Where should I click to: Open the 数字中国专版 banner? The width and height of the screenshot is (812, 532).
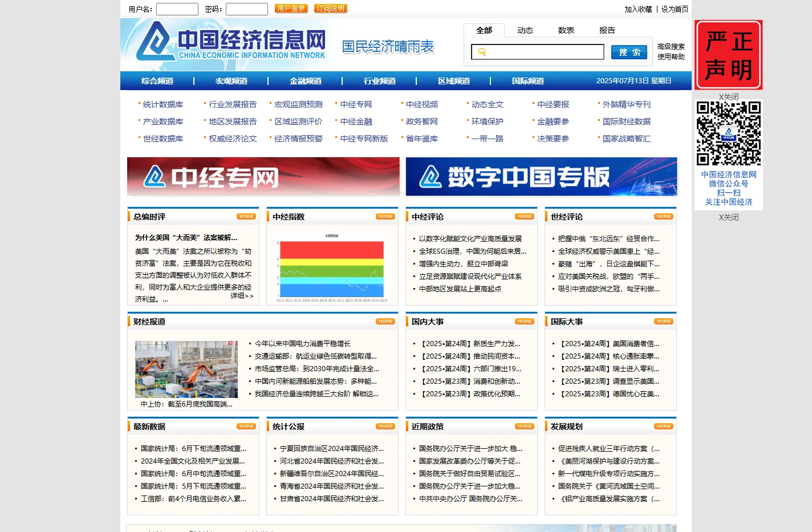click(x=541, y=177)
